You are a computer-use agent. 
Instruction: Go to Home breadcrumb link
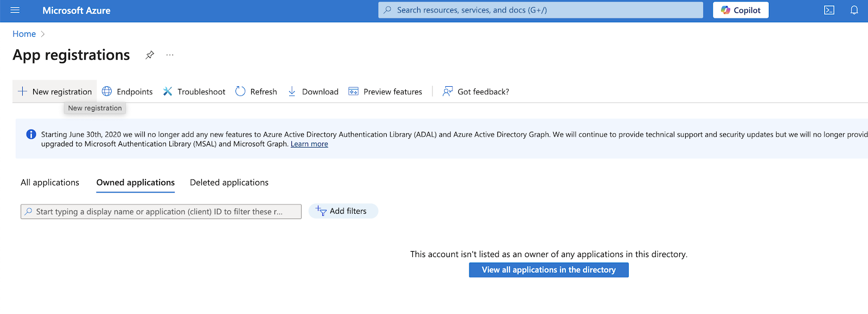24,34
